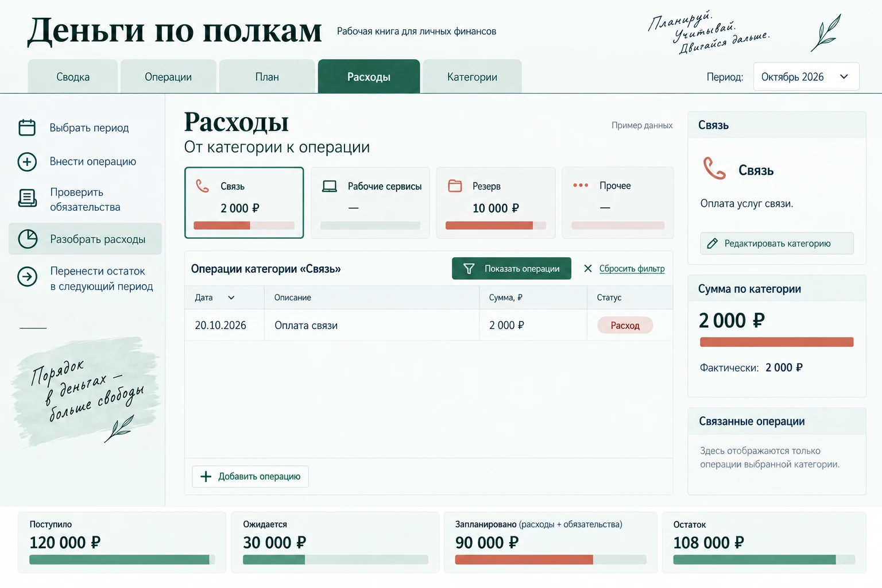Click the Статус column header
This screenshot has width=882, height=588.
coord(630,297)
